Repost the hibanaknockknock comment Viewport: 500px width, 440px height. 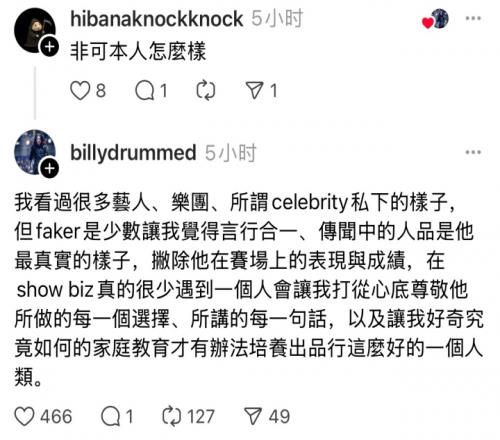pos(206,91)
